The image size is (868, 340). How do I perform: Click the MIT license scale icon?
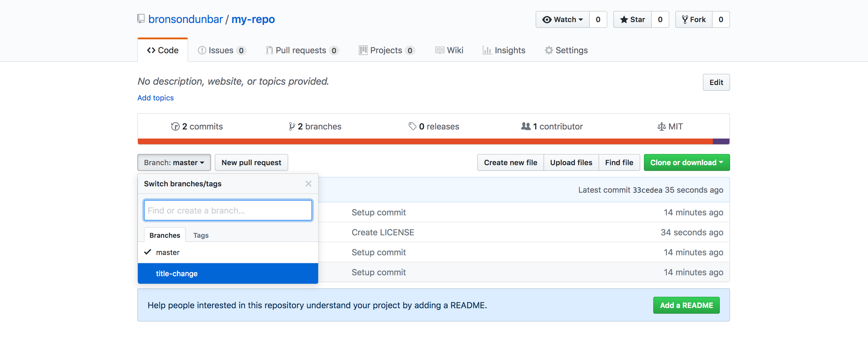pos(661,127)
